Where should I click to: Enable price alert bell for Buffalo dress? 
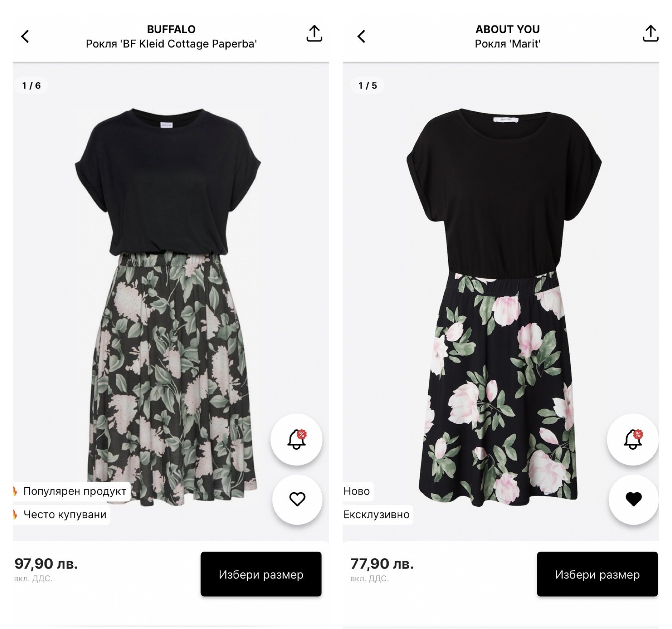pyautogui.click(x=296, y=440)
